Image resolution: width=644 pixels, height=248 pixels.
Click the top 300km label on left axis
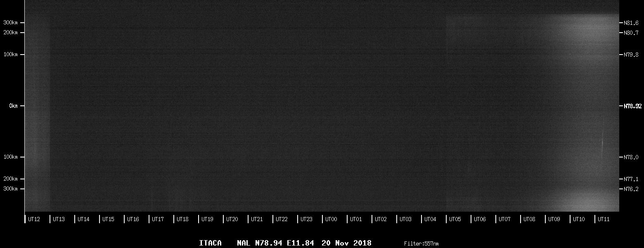[11, 23]
